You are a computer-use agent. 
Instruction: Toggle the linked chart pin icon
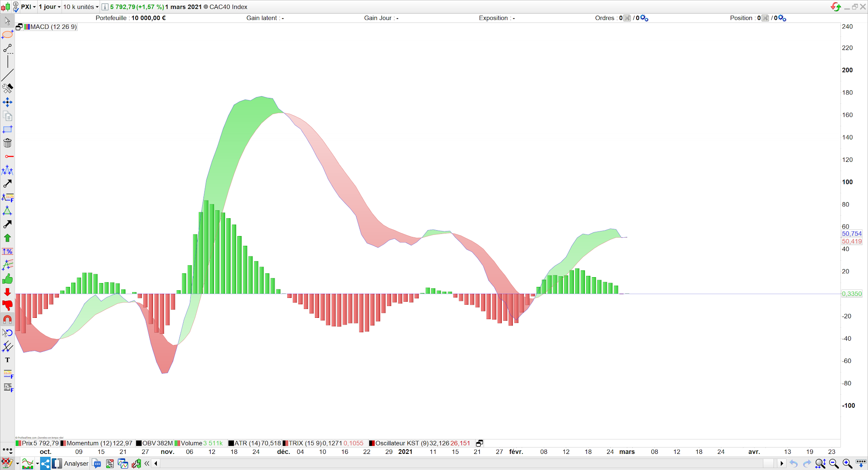[16, 7]
